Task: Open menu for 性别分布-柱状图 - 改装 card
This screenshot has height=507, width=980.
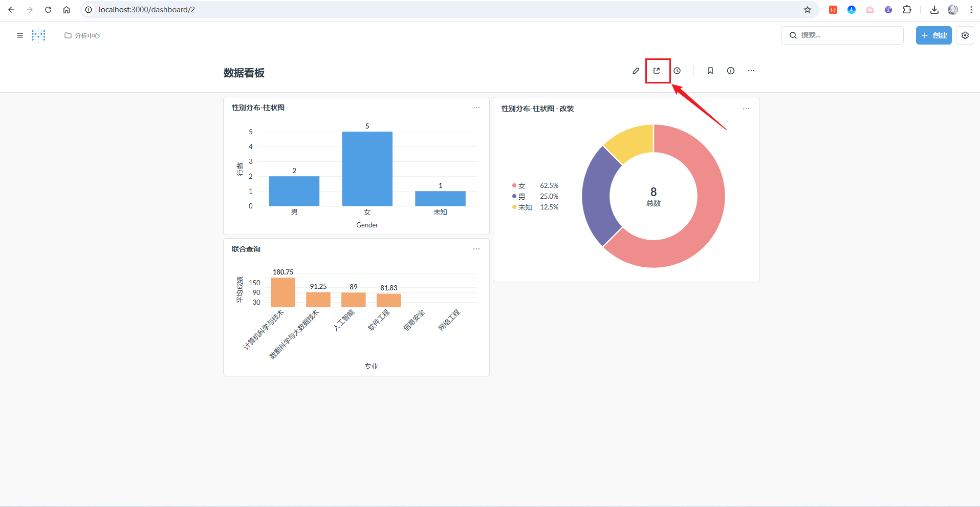Action: point(746,109)
